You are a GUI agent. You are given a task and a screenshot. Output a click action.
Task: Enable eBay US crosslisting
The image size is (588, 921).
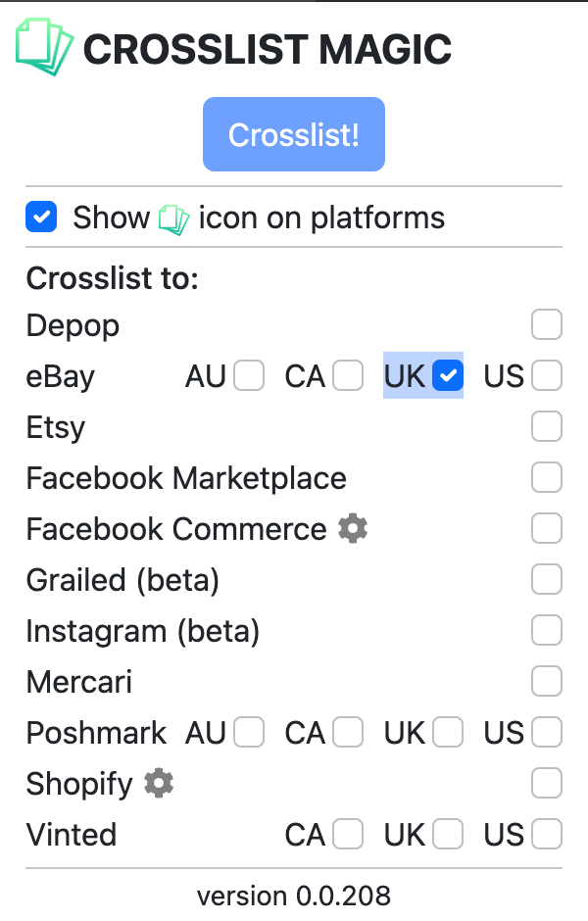pyautogui.click(x=546, y=375)
